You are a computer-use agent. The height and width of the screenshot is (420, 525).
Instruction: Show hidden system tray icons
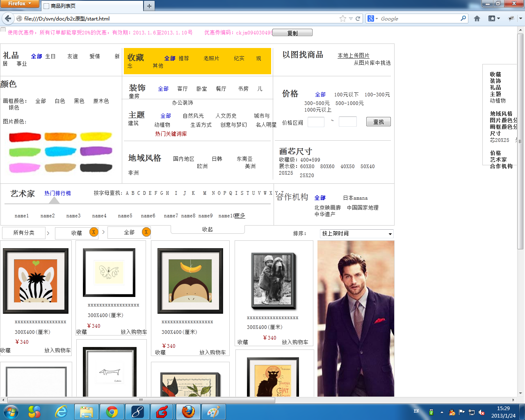(442, 412)
